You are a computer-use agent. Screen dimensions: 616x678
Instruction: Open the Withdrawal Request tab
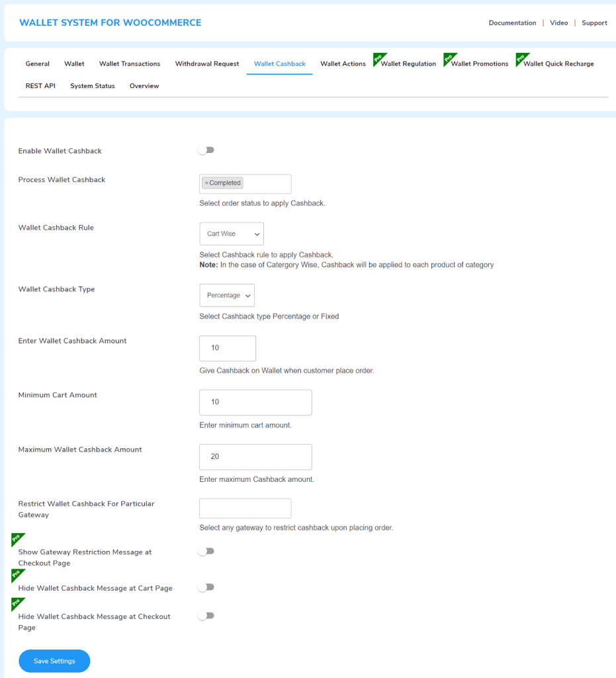click(207, 64)
